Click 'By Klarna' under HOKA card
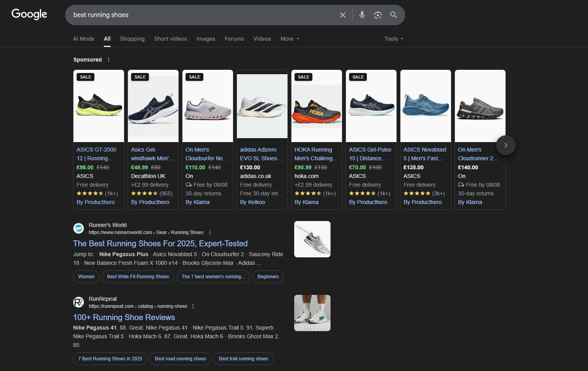Image resolution: width=588 pixels, height=371 pixels. point(306,202)
